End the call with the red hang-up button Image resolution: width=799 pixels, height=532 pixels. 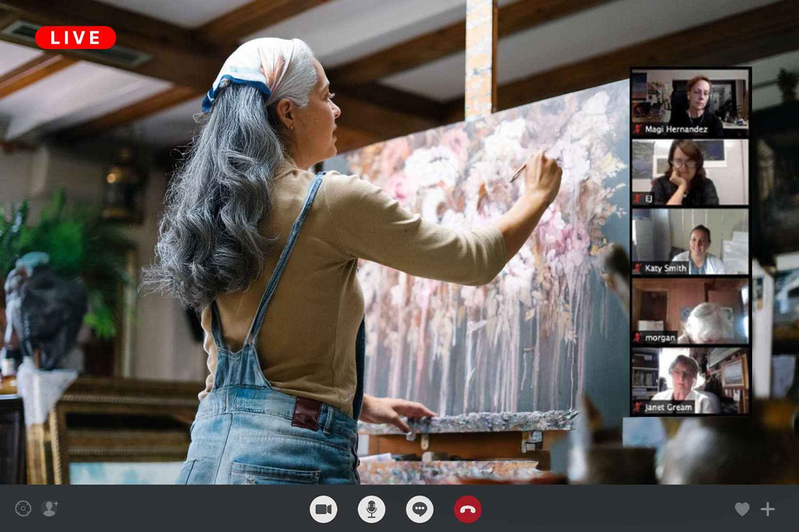pos(468,509)
